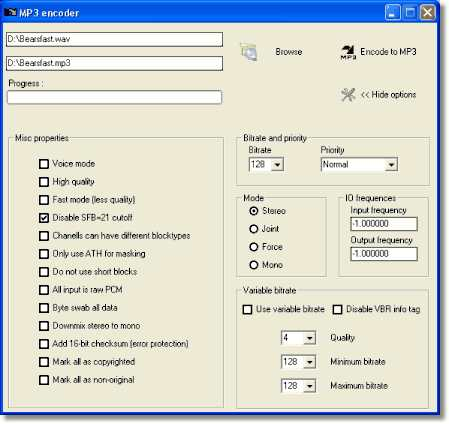The width and height of the screenshot is (449, 424).
Task: Pick Mono mode radio button
Action: point(254,265)
